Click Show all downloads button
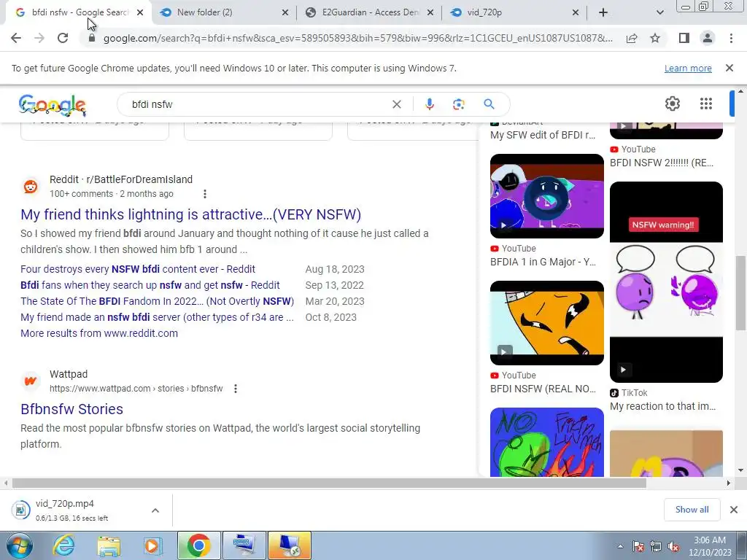Screen dimensions: 747x560 pos(692,510)
